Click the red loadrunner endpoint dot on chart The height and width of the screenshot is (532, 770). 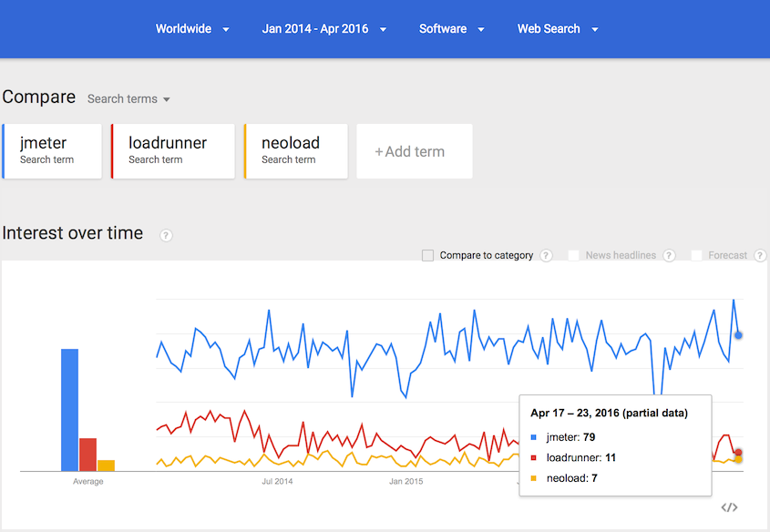pos(738,452)
